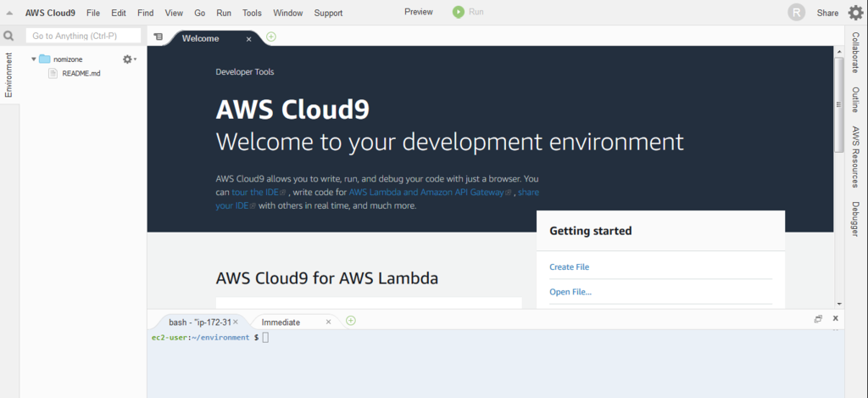This screenshot has width=868, height=398.
Task: Open the Run menu
Action: [224, 13]
